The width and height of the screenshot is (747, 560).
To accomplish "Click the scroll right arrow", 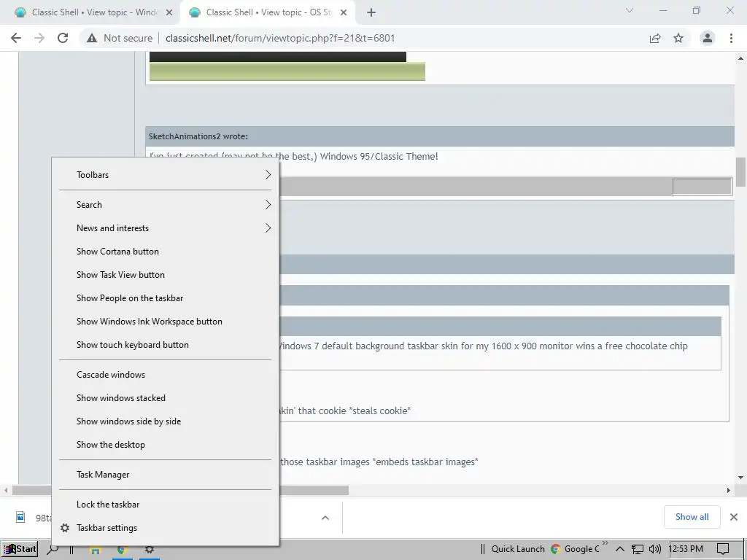I will [729, 490].
